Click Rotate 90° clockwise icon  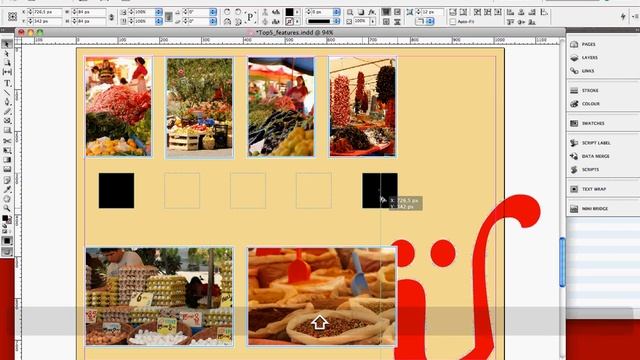[x=227, y=12]
